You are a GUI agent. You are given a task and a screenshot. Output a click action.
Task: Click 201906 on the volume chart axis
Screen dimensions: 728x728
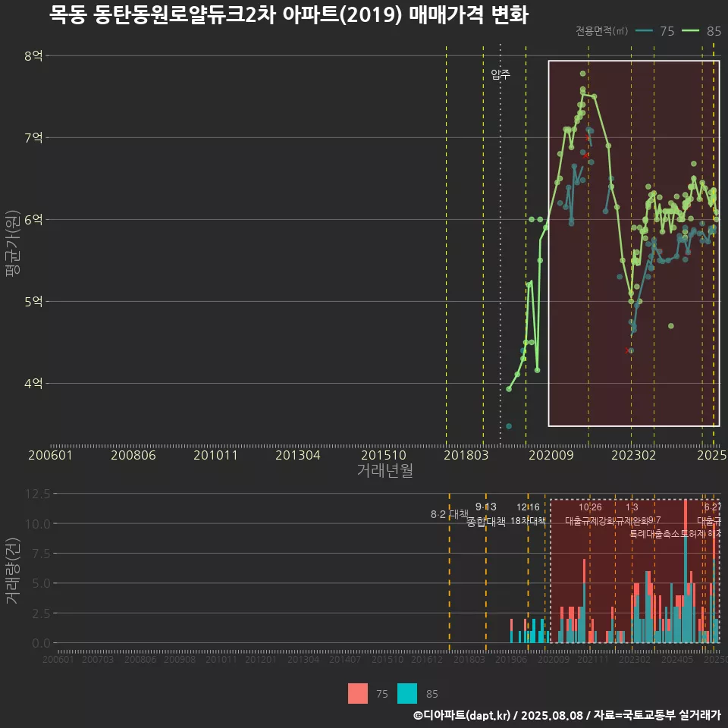[x=510, y=659]
